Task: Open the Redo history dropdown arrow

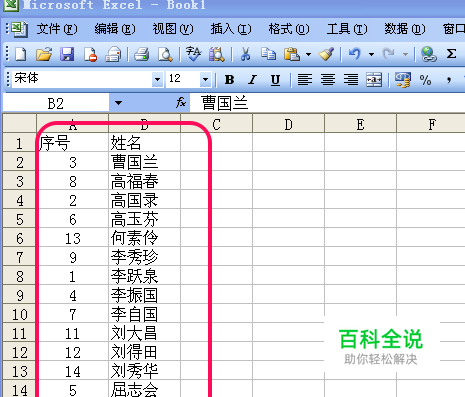Action: pyautogui.click(x=405, y=54)
